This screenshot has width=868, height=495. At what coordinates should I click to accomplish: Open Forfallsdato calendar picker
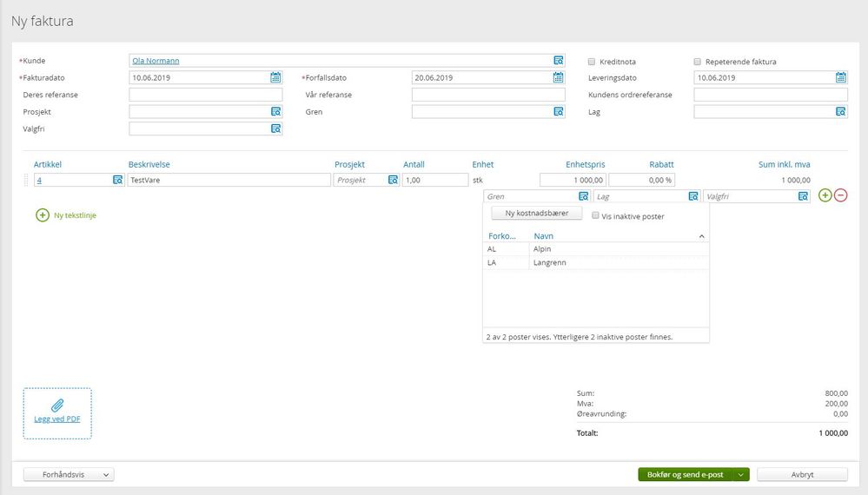[x=558, y=77]
